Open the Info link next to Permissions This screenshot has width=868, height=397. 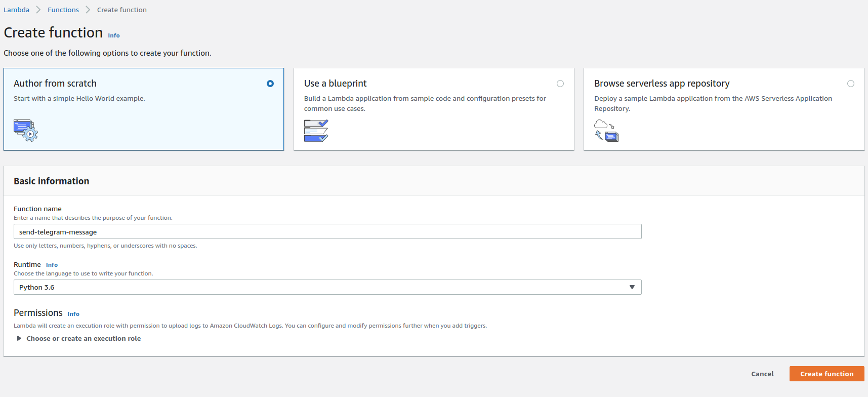[x=73, y=314]
